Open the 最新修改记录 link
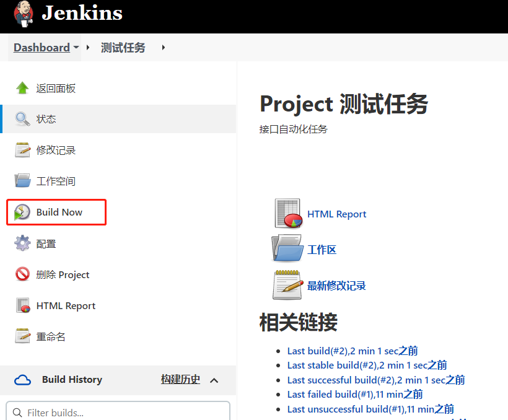Screen dimensions: 508x420 (x=336, y=286)
